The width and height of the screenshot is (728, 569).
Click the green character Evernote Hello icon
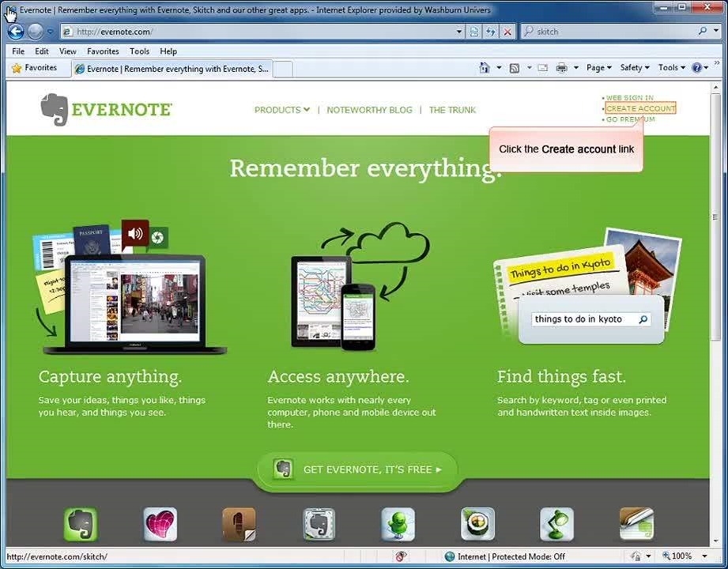(398, 525)
